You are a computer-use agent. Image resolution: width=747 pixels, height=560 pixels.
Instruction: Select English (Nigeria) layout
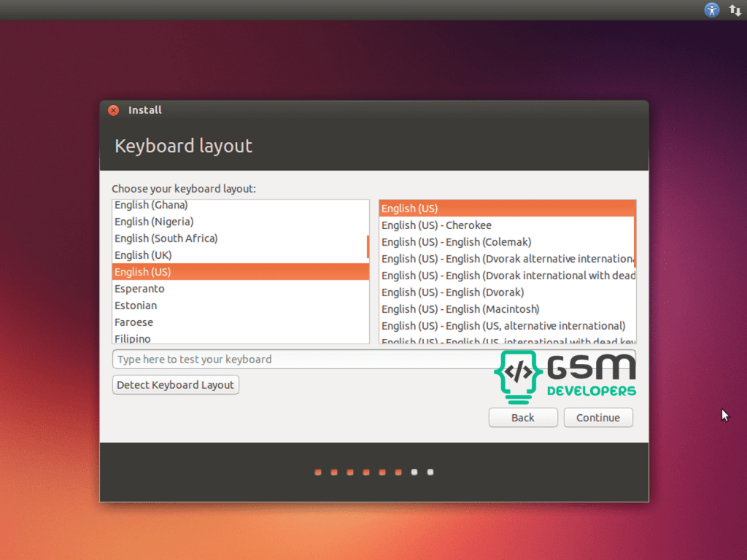(154, 222)
